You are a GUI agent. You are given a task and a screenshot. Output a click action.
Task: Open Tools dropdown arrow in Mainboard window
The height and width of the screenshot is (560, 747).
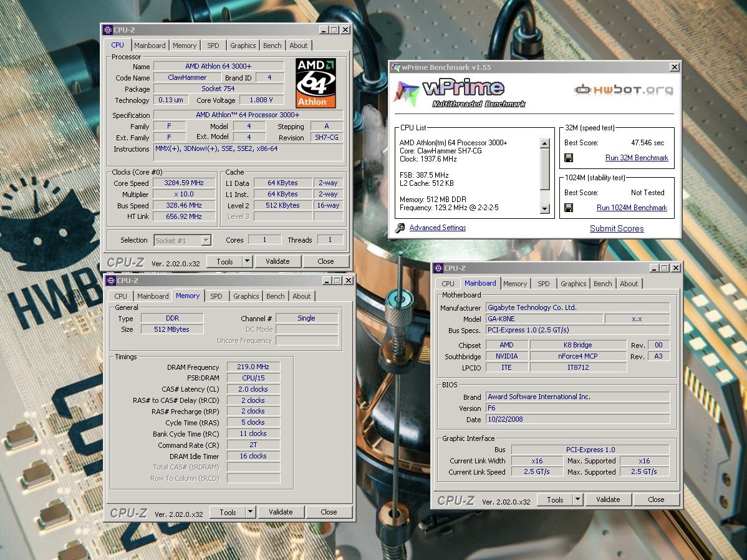tap(577, 500)
